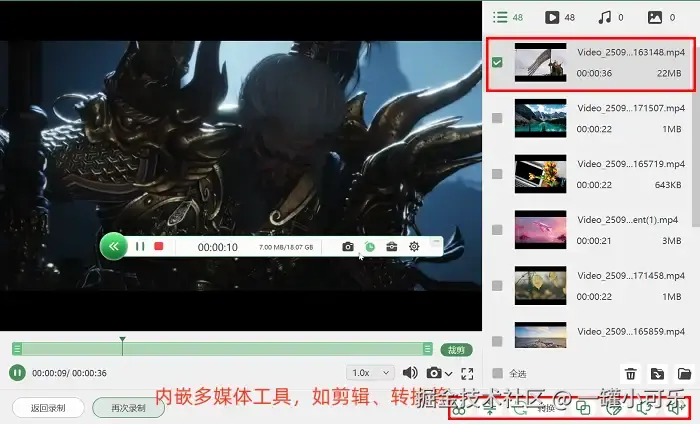
Task: Click the trim bar right handle
Action: tap(427, 349)
